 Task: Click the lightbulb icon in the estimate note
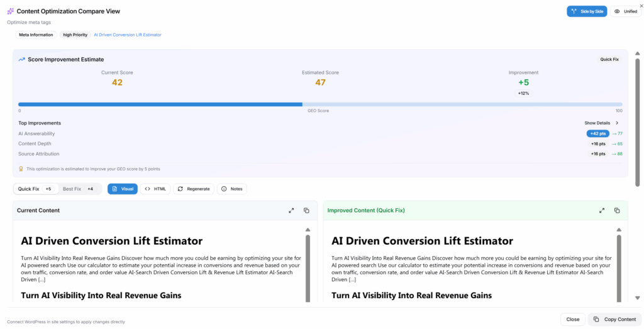21,169
